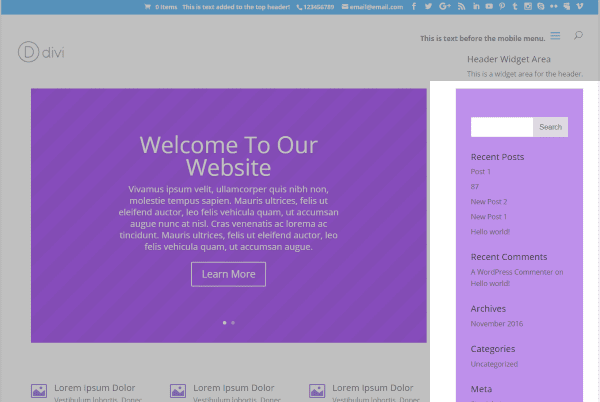Open the Skype social icon

coord(541,7)
